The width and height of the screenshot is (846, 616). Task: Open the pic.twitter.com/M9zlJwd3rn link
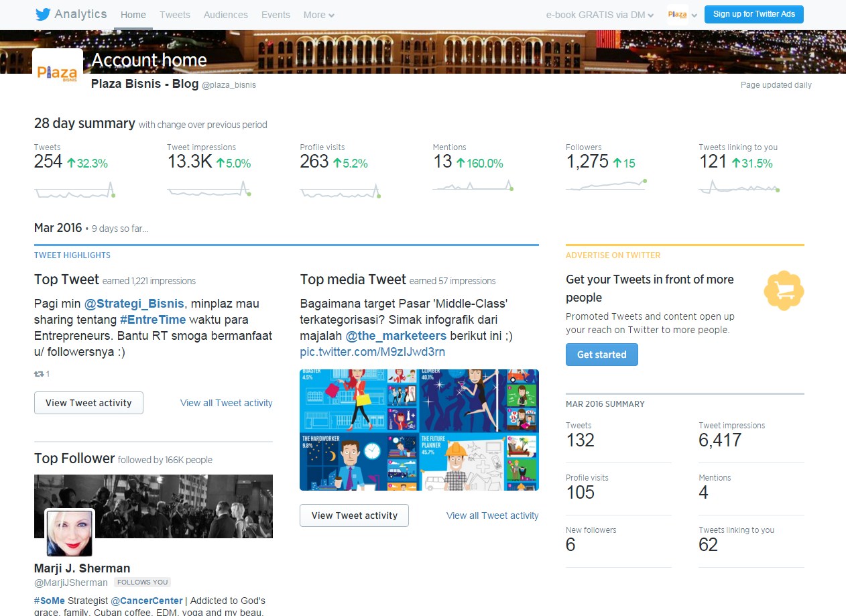pos(373,352)
